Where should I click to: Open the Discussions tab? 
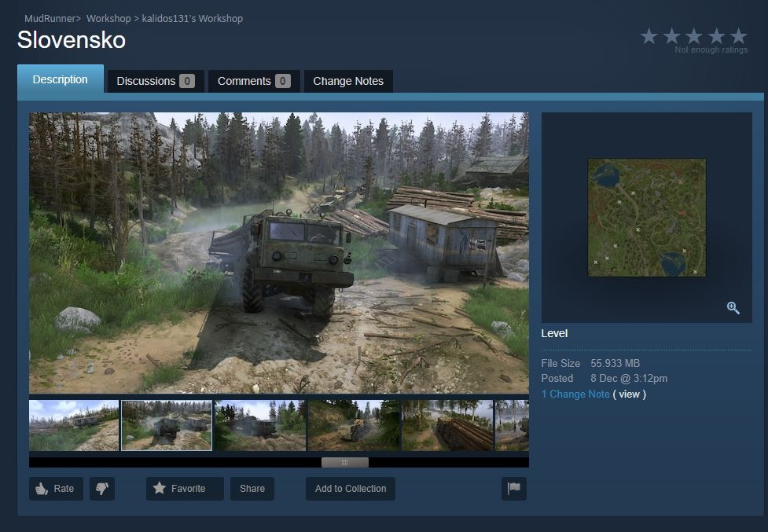click(x=155, y=81)
